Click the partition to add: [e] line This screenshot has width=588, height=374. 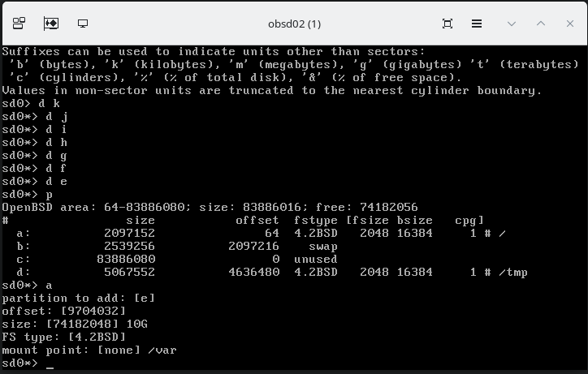pyautogui.click(x=78, y=299)
